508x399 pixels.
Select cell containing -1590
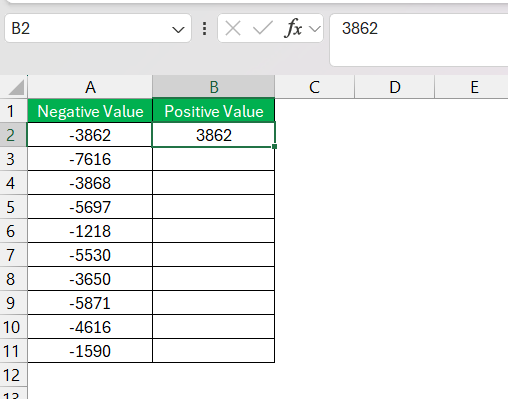point(90,351)
